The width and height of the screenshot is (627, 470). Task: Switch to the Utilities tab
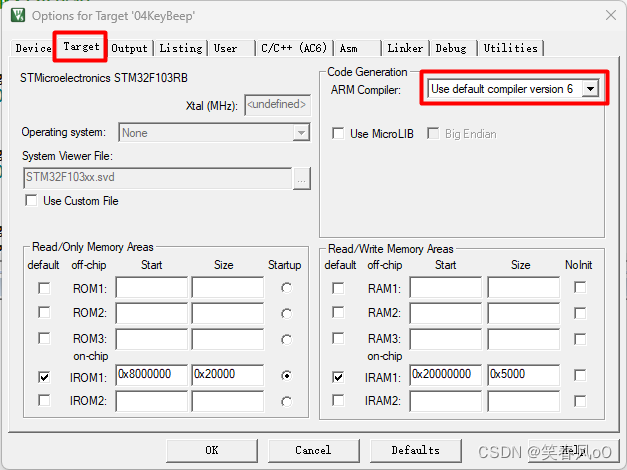(x=511, y=48)
